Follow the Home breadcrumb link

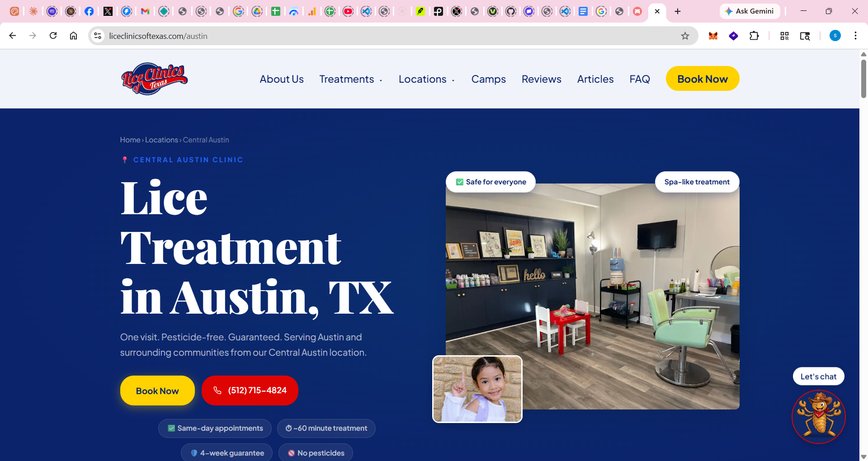pyautogui.click(x=130, y=140)
